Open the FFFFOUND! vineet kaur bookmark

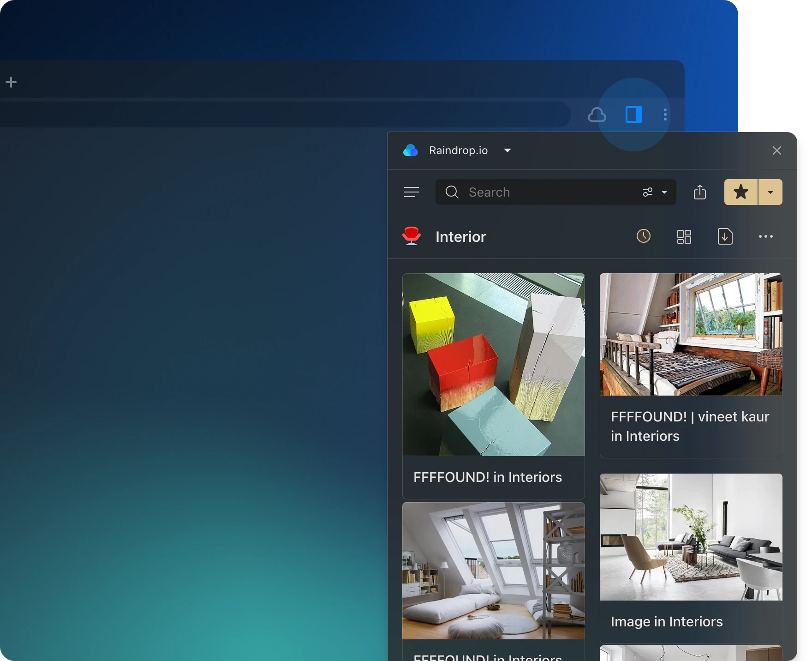(x=690, y=426)
